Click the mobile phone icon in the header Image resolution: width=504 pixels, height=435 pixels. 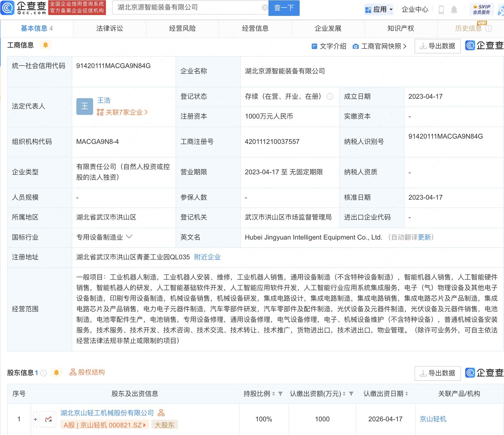click(x=441, y=10)
